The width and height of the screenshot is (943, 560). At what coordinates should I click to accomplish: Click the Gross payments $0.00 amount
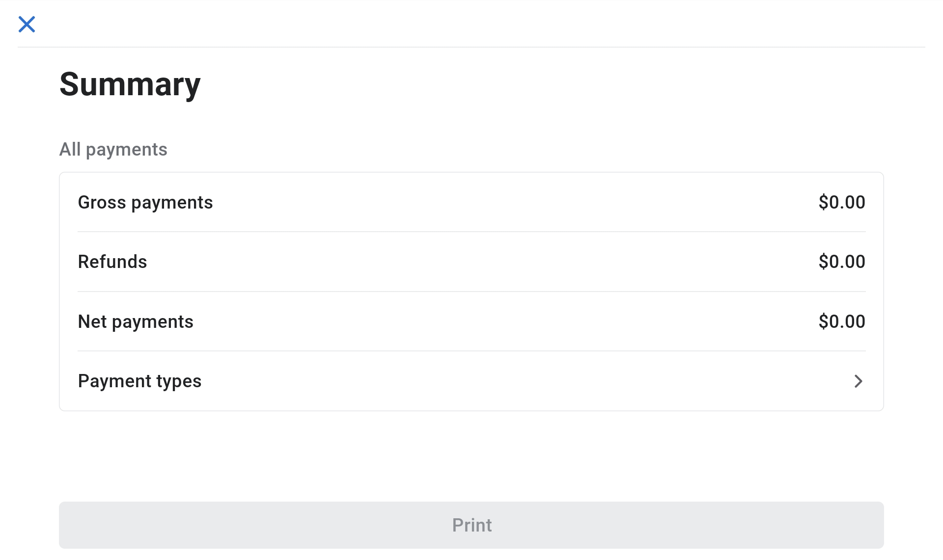(x=841, y=203)
